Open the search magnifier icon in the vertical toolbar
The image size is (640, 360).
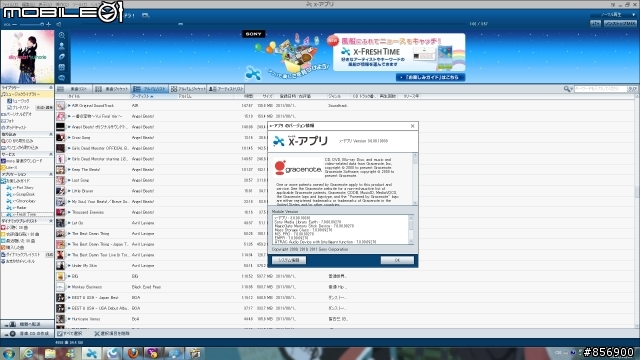pos(62,36)
